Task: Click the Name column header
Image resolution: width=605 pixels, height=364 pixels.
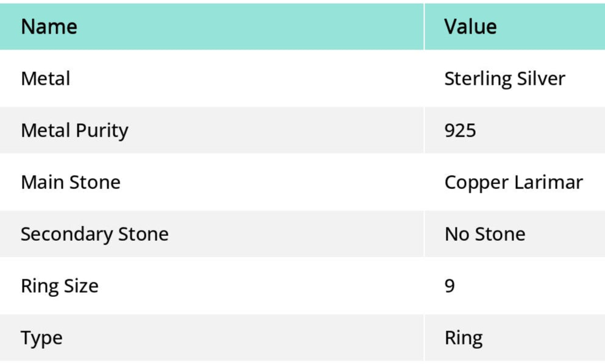Action: coord(49,27)
